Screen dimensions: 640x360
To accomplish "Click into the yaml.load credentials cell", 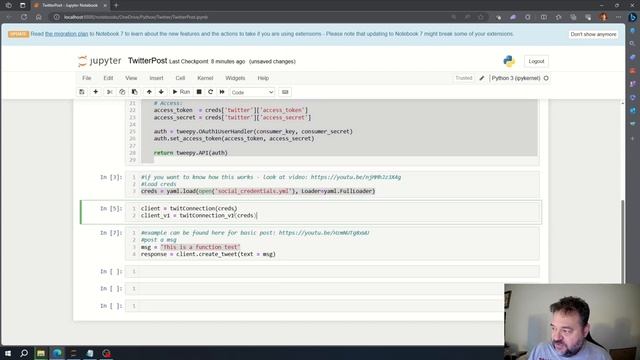I will (x=332, y=184).
